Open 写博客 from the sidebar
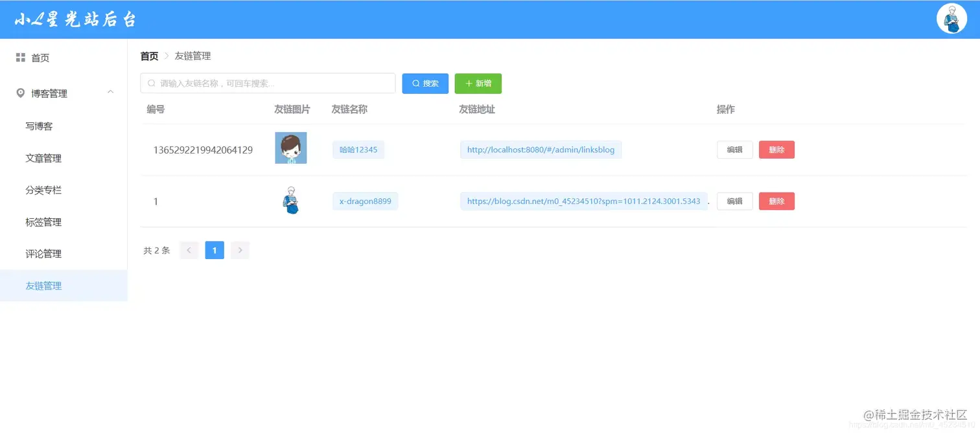 [64, 126]
